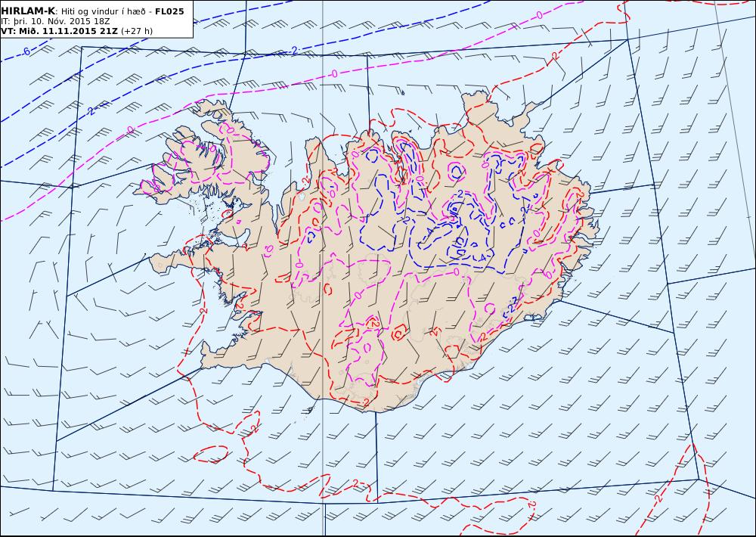Click the HIRLAM-K model name in title box
Image resolution: width=756 pixels, height=537 pixels.
pyautogui.click(x=29, y=11)
